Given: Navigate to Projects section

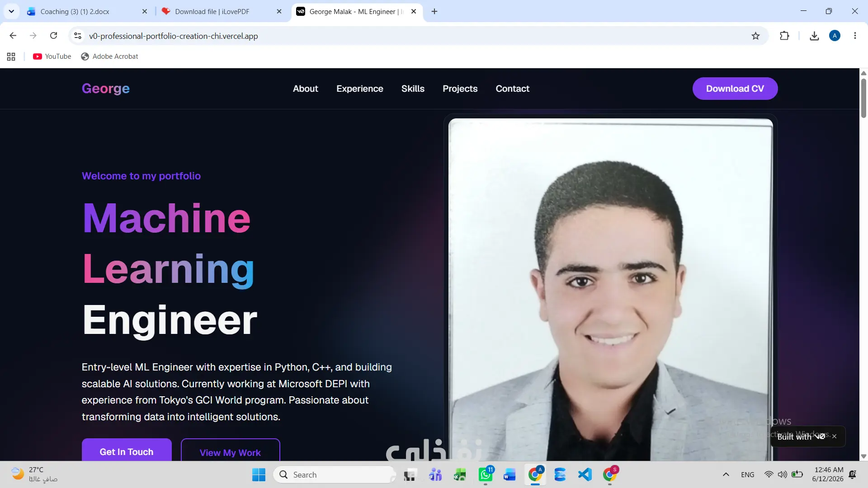Looking at the screenshot, I should tap(460, 89).
